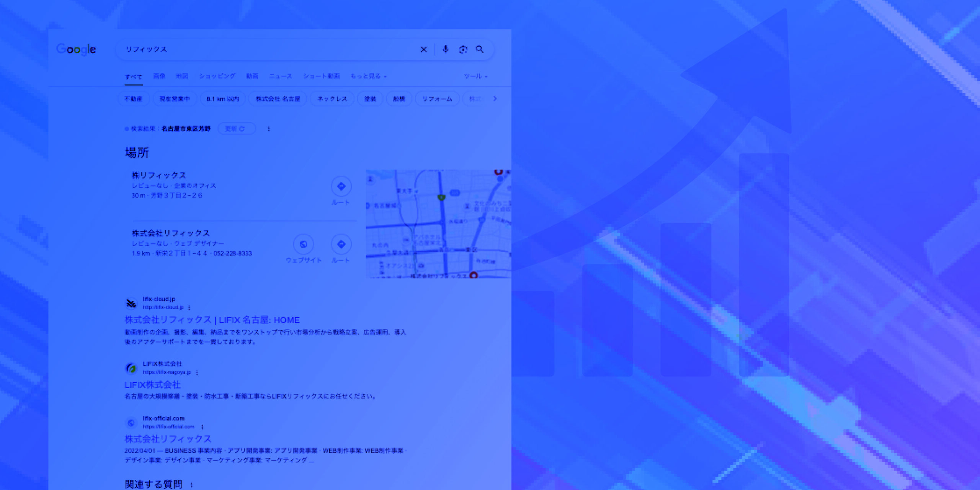Click the 更新 location update button
980x490 pixels.
pyautogui.click(x=236, y=129)
